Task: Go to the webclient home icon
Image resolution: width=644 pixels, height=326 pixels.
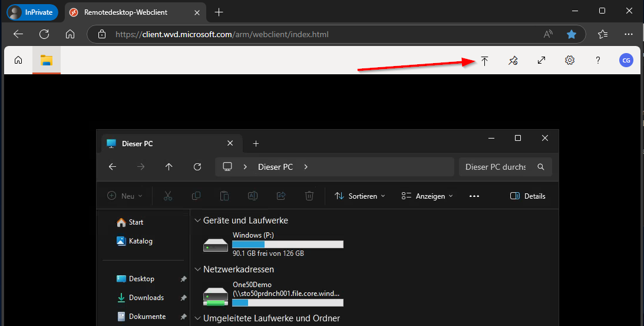Action: (18, 61)
